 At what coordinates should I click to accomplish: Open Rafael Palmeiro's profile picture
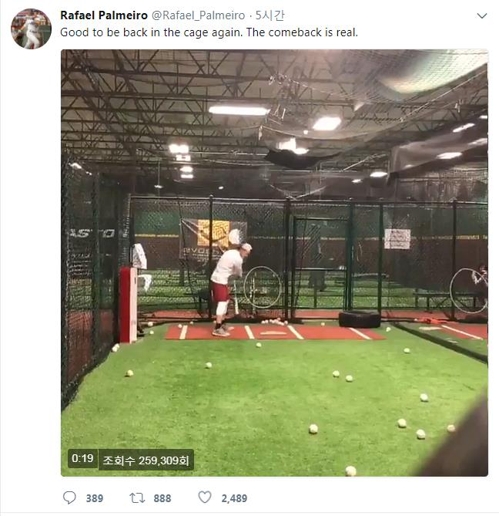click(x=31, y=29)
